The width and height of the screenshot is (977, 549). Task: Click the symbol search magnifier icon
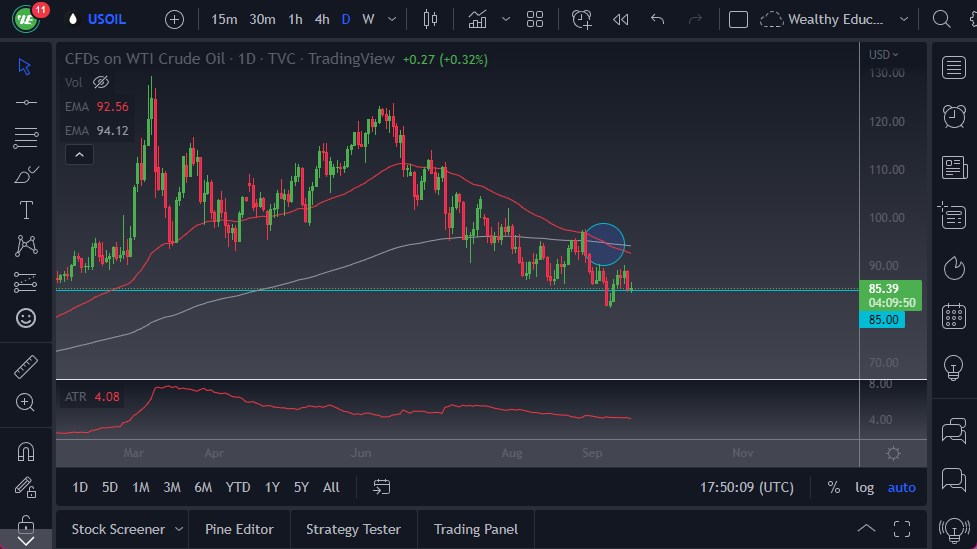(941, 19)
